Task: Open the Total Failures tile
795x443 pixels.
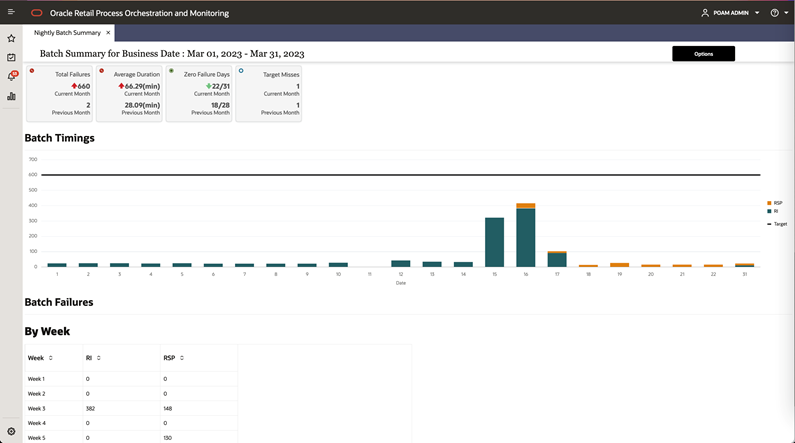Action: (59, 93)
